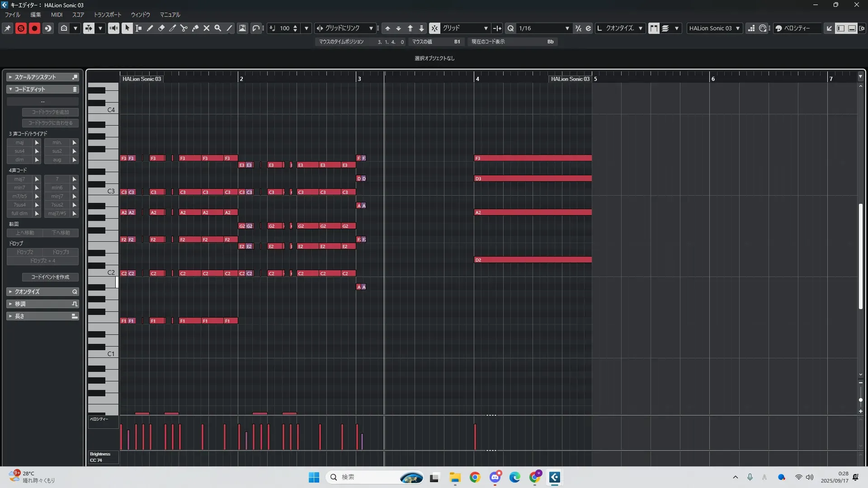
Task: Toggle the Record in Editor button
Action: 34,28
